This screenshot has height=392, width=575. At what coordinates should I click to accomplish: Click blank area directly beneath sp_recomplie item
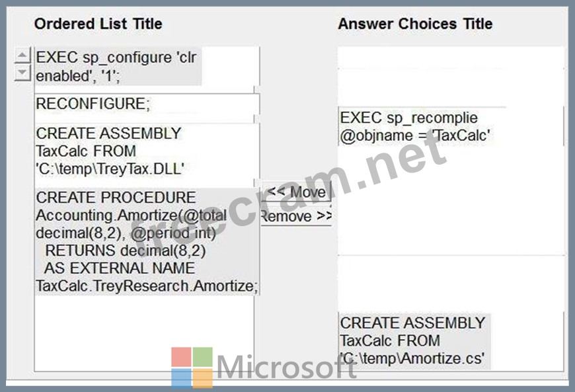click(451, 200)
